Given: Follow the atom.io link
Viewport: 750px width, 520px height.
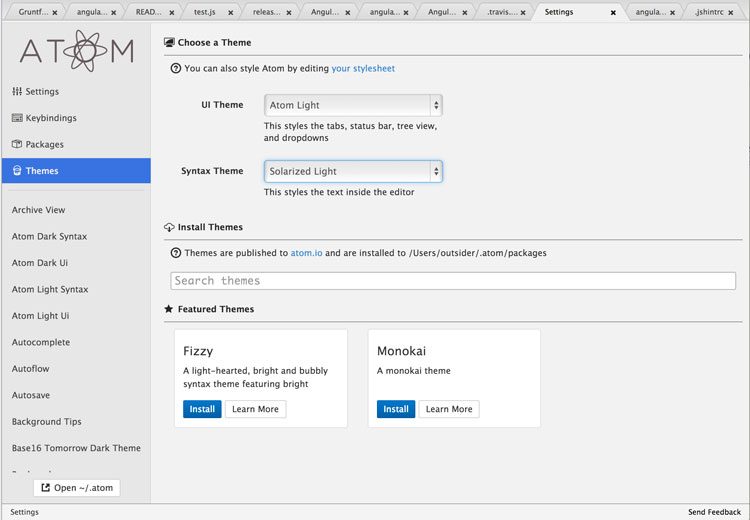Looking at the screenshot, I should pyautogui.click(x=306, y=253).
